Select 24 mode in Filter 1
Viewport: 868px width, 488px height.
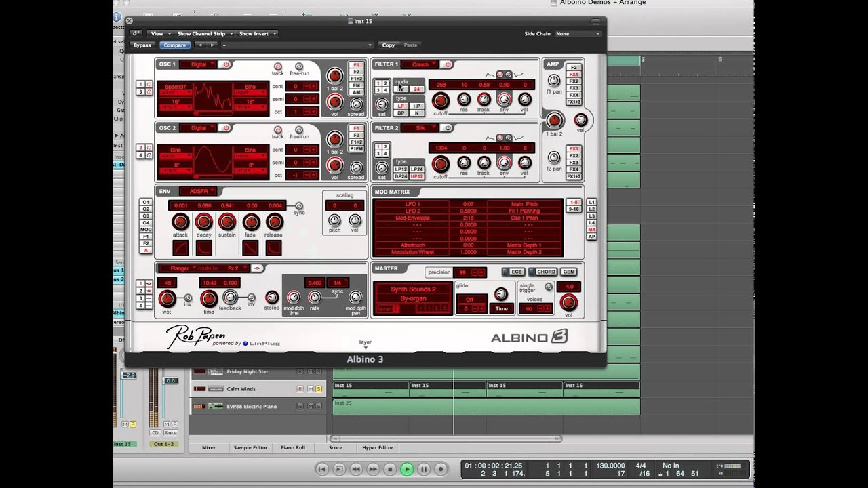(416, 89)
